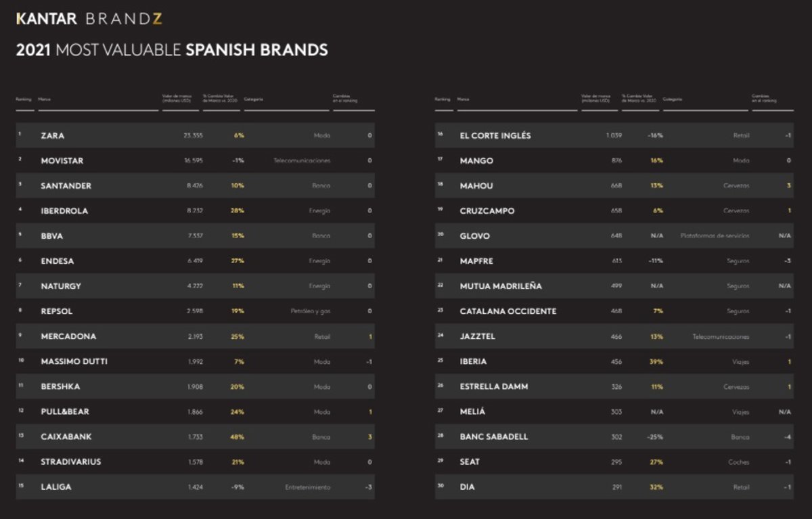Click the MUTUA MADRILEÑA brand name
Viewport: 812px width, 519px height.
pos(501,286)
